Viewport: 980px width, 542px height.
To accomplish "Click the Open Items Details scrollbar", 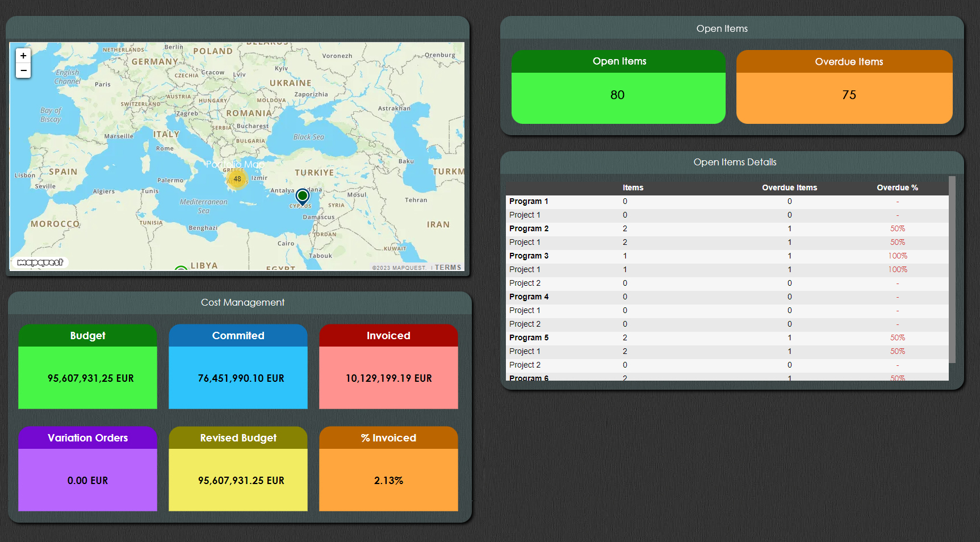I will point(952,270).
